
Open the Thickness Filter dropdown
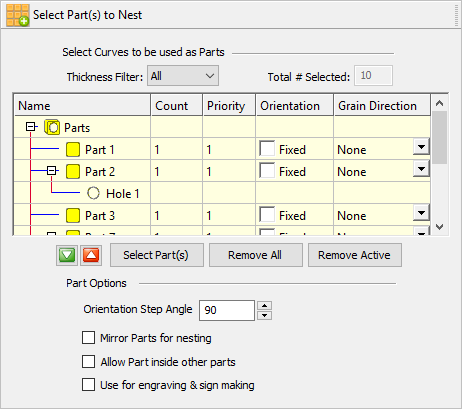183,76
